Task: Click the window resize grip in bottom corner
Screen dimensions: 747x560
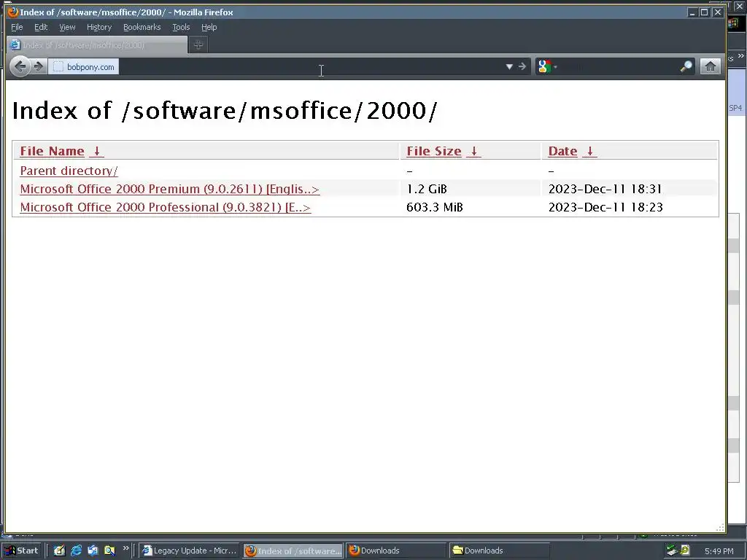Action: [720, 527]
